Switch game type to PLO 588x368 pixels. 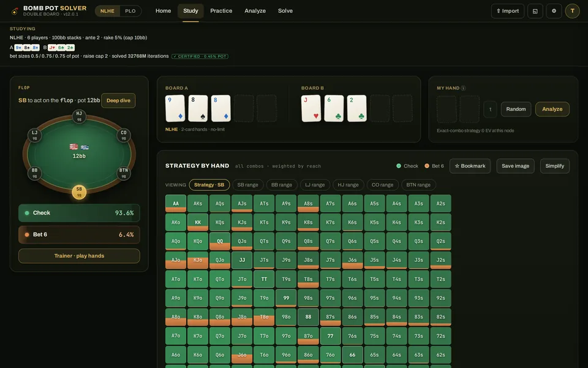coord(130,11)
